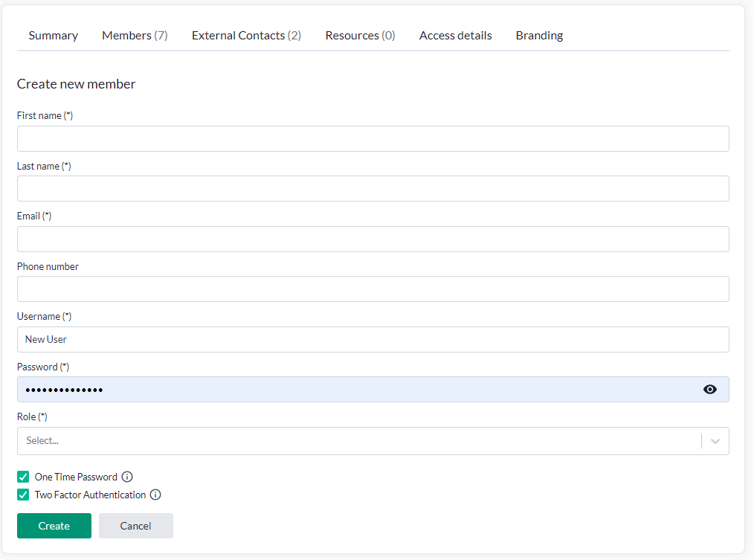The height and width of the screenshot is (560, 754).
Task: Switch to the Summary tab
Action: [54, 36]
